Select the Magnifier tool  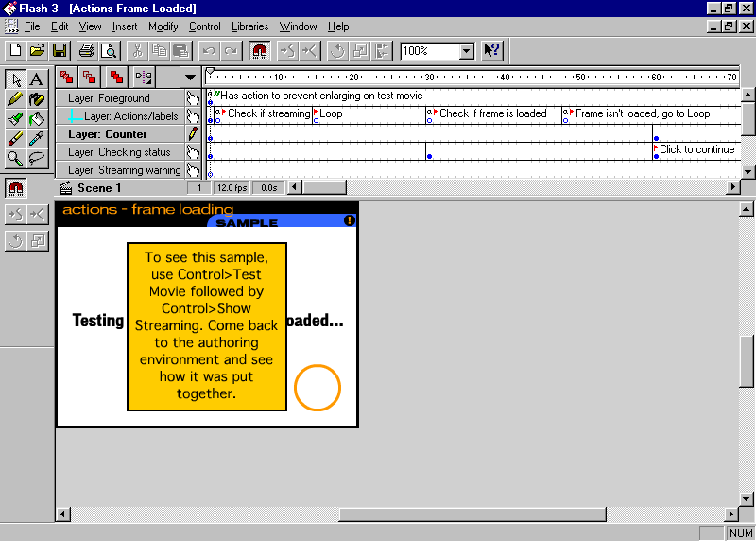click(16, 158)
